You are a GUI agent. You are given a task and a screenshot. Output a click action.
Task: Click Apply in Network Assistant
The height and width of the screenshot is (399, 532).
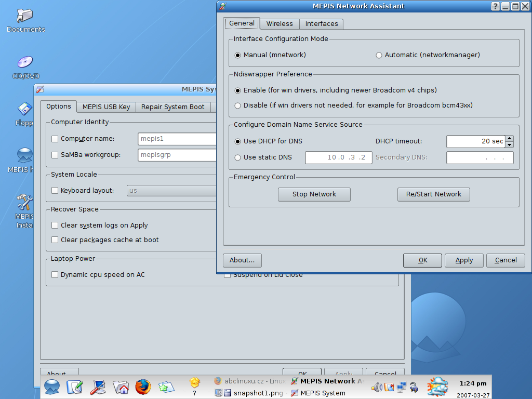[x=464, y=260]
